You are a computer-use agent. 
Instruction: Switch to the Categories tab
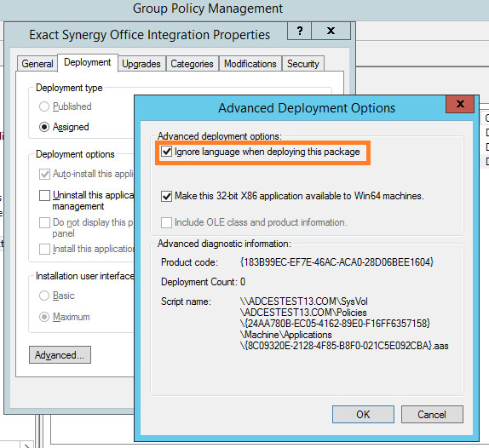pos(193,64)
